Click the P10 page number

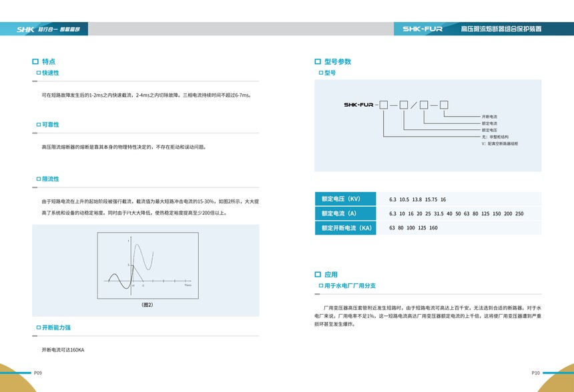tap(535, 373)
